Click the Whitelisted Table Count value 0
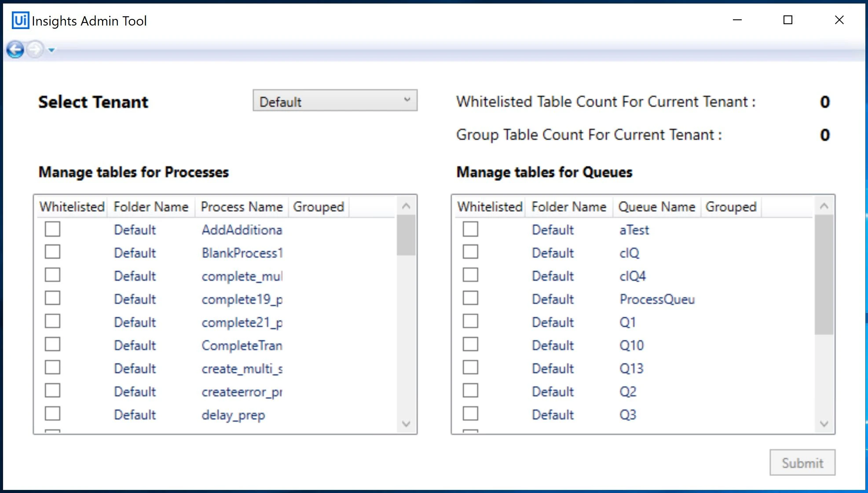 825,102
